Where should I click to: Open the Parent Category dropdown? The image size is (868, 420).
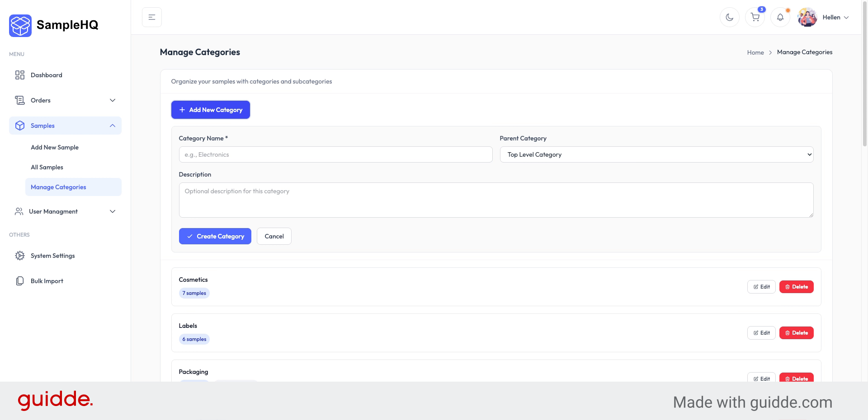click(x=656, y=154)
